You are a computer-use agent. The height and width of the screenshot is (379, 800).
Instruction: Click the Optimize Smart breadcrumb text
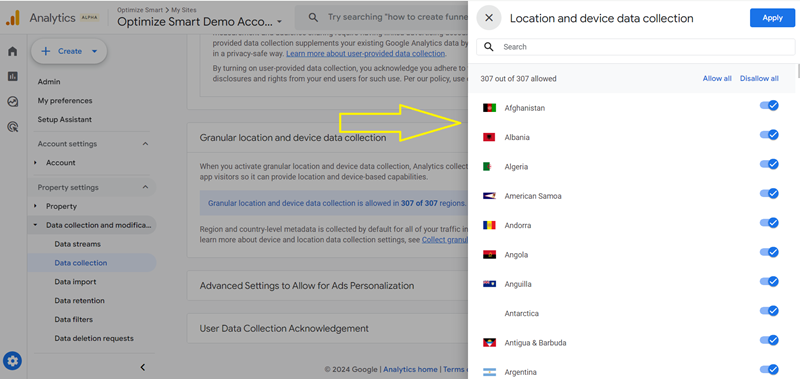tap(139, 10)
